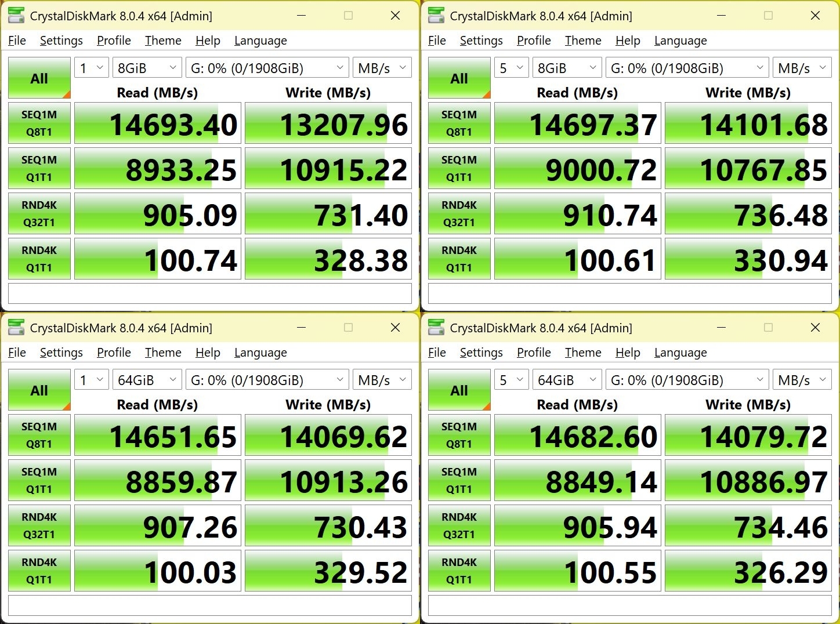
Task: Click the CrystalDiskMark title icon in the bottom-left window
Action: click(x=16, y=328)
